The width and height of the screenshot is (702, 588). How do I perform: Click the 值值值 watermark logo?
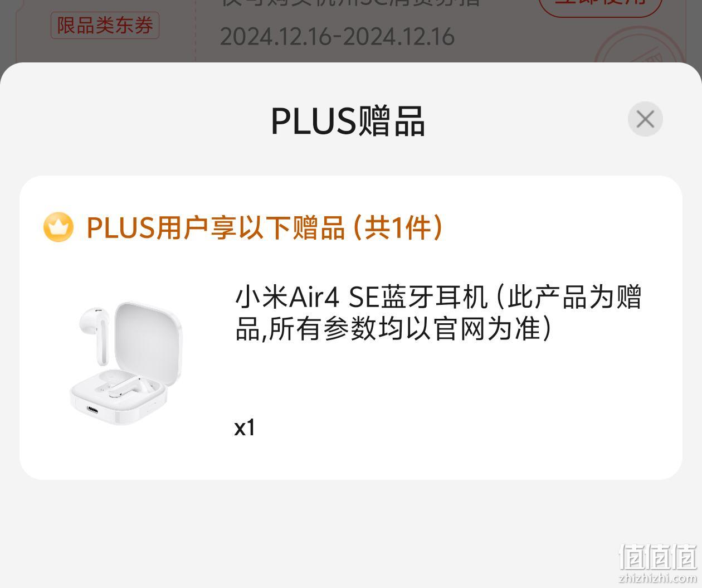658,556
